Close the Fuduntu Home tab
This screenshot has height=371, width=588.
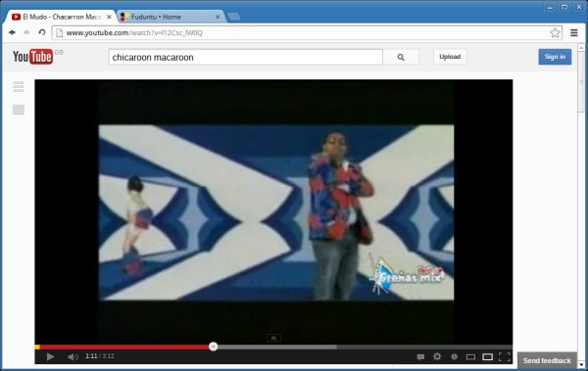218,17
